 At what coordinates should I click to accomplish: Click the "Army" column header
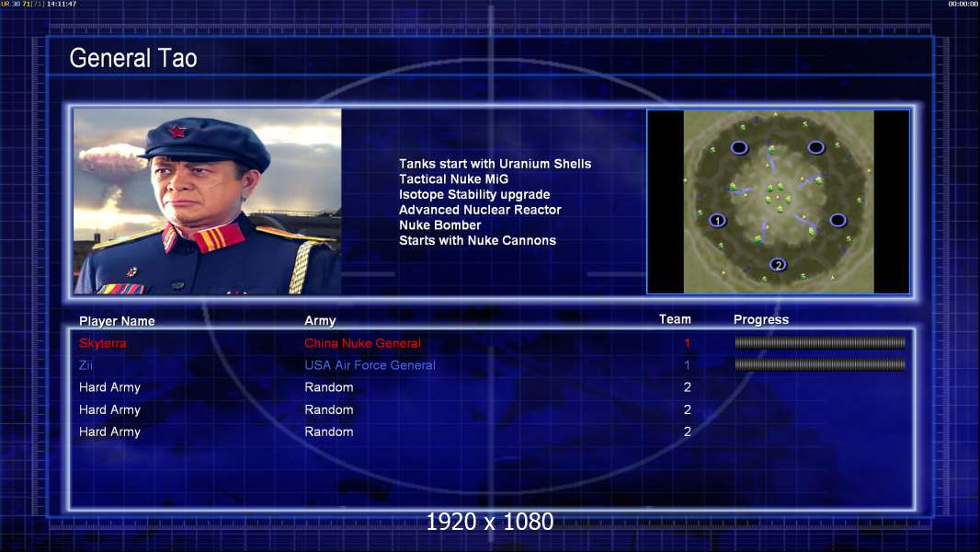320,321
